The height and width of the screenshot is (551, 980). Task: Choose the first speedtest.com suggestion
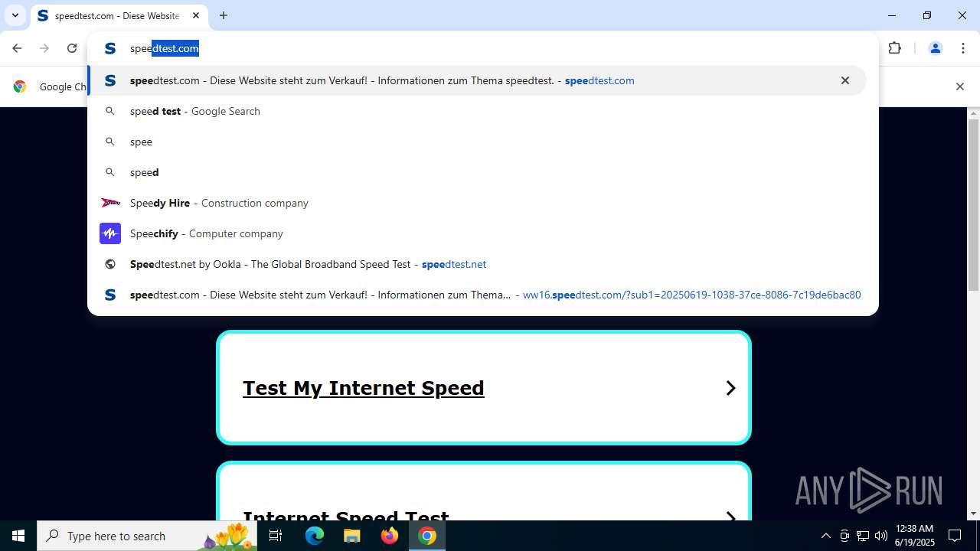coord(476,80)
